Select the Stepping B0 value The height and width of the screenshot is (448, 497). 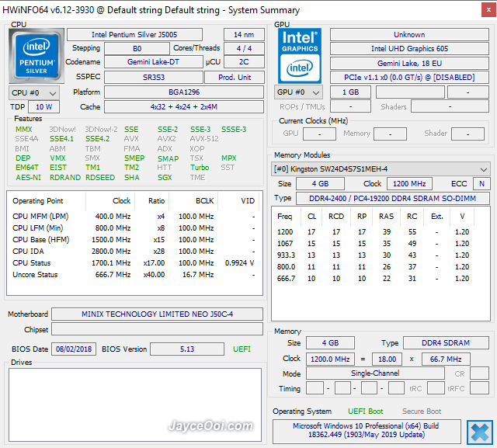tap(137, 48)
